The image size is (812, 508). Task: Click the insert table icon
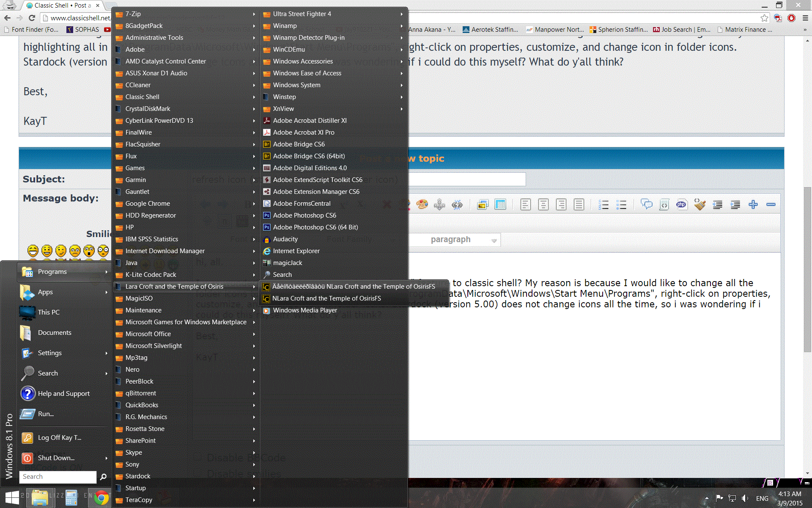pyautogui.click(x=500, y=205)
